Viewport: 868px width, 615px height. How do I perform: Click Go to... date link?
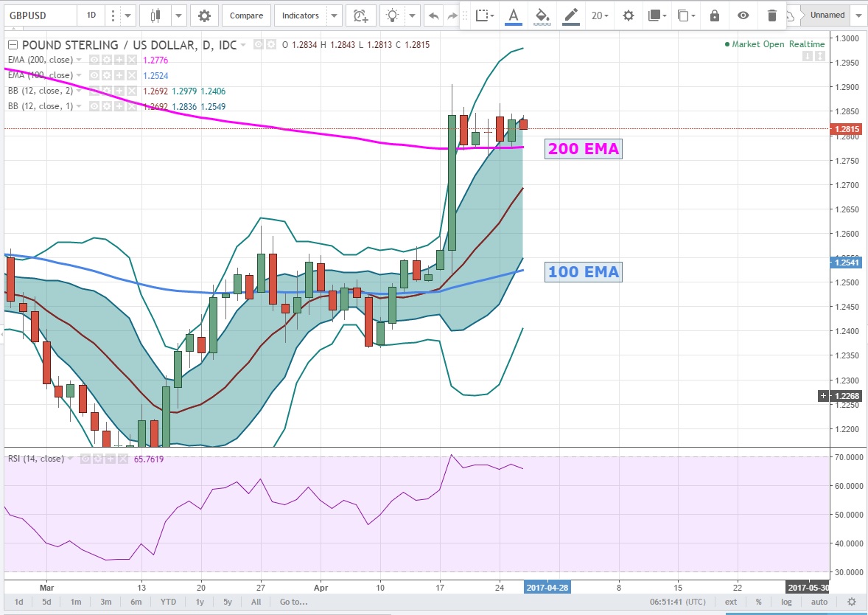coord(293,602)
